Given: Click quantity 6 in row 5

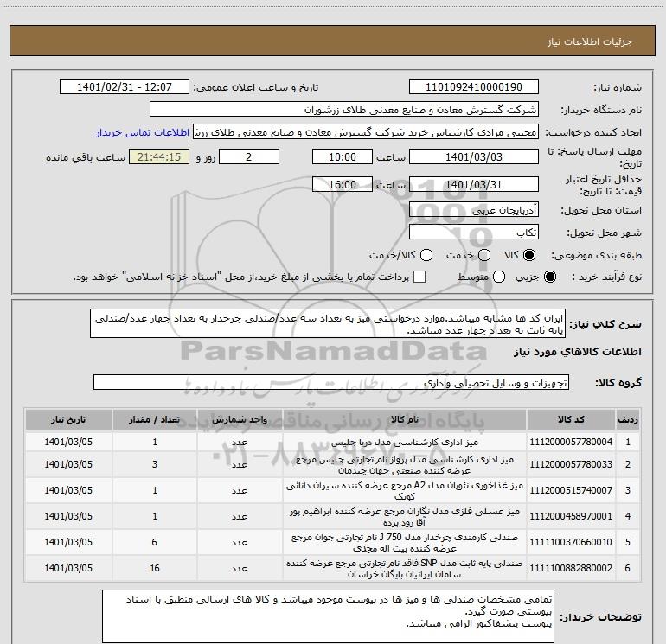Looking at the screenshot, I should pos(155,542).
